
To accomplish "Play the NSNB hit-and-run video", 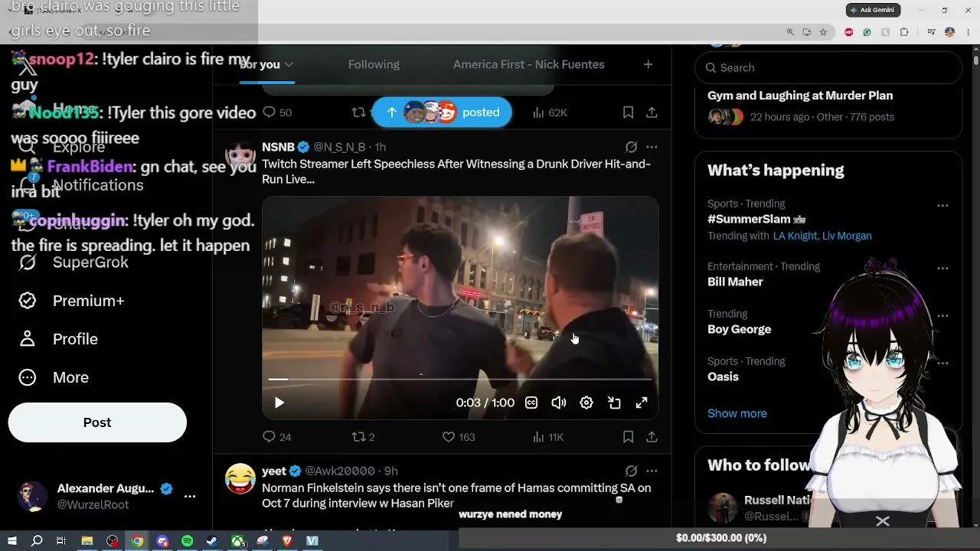I will [x=279, y=403].
